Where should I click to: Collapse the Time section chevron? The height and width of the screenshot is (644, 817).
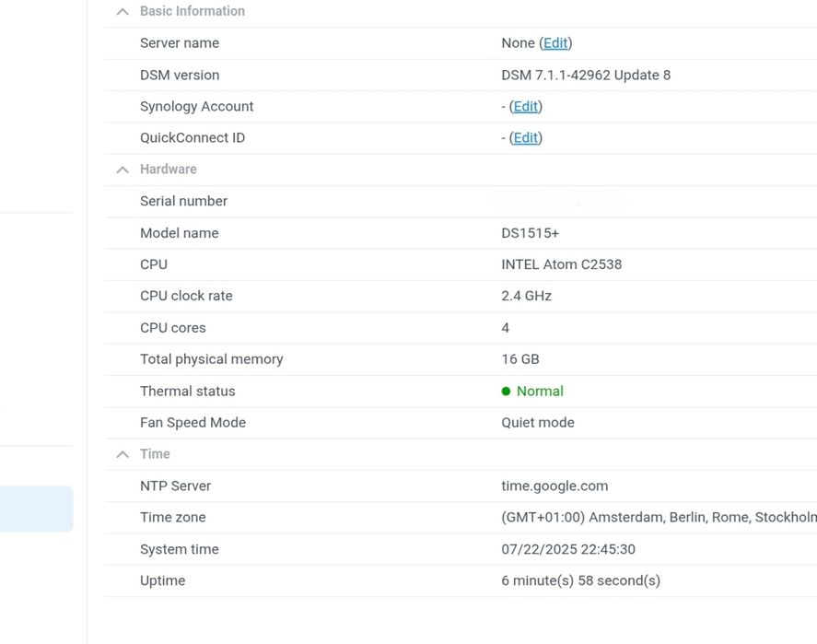click(123, 454)
